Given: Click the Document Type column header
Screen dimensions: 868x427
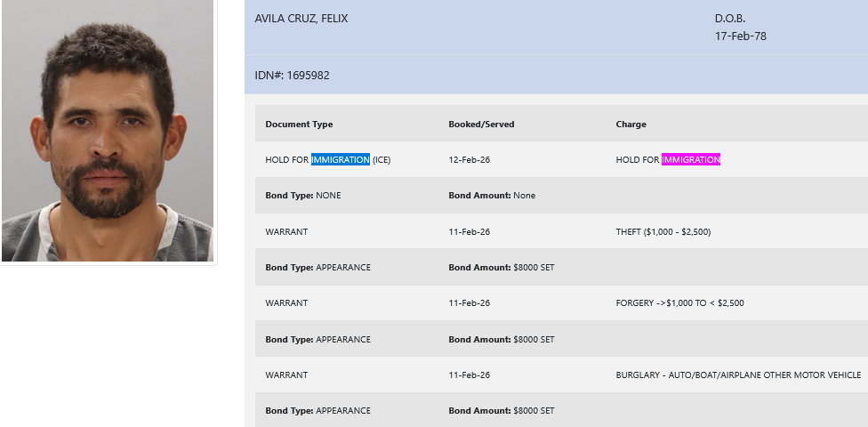Looking at the screenshot, I should (x=299, y=125).
